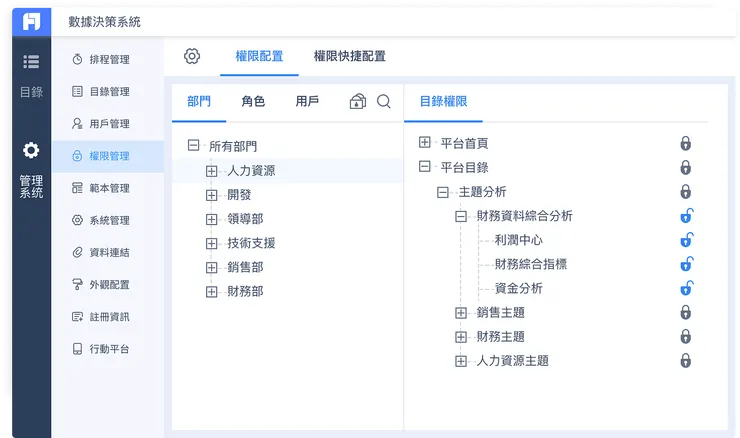
Task: Click the permission inheritance box-lock icon
Action: coord(358,101)
